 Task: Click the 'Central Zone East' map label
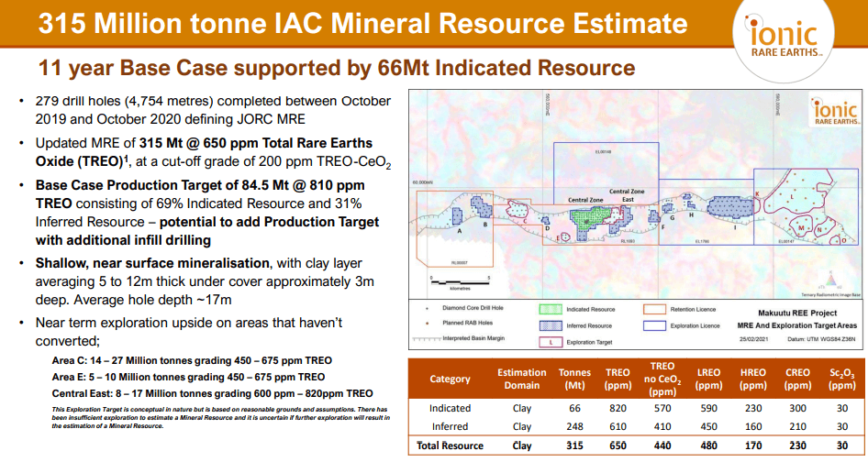(628, 195)
